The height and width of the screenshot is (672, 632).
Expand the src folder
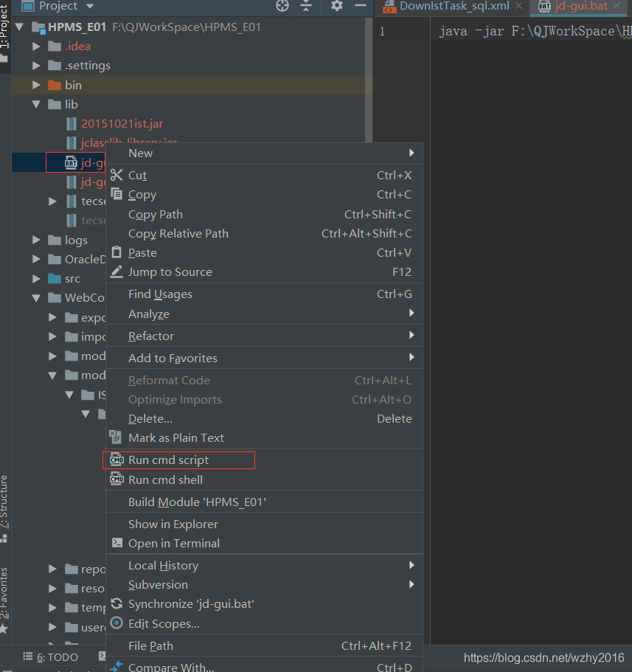[36, 279]
